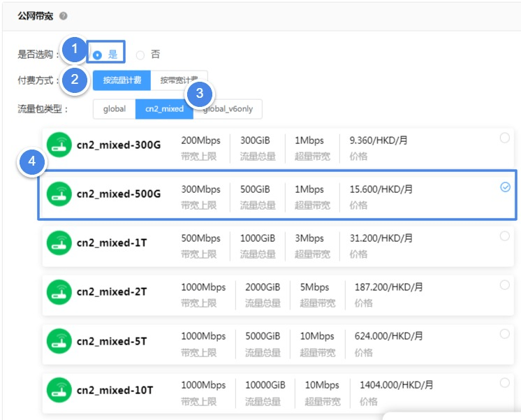This screenshot has width=521, height=420.
Task: Choose the cn2_mixed-10T plan radio circle
Action: click(x=505, y=383)
